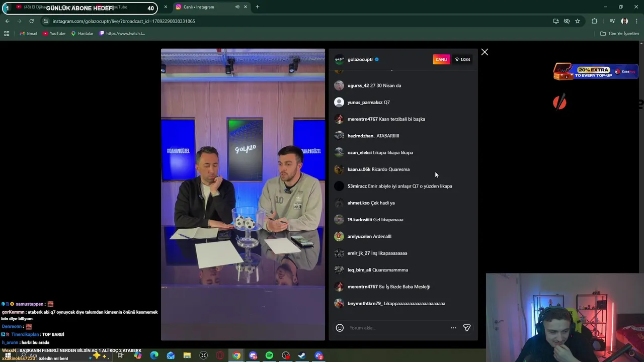
Task: Click the install app icon in address bar
Action: (556, 21)
